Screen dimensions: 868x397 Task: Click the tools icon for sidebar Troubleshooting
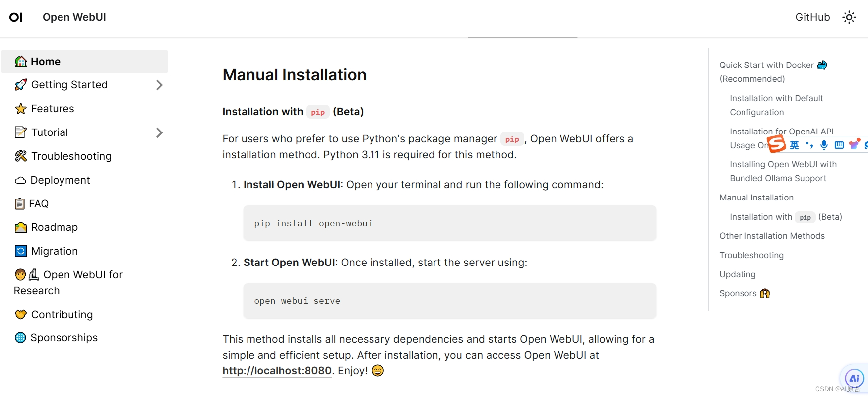[x=21, y=156]
